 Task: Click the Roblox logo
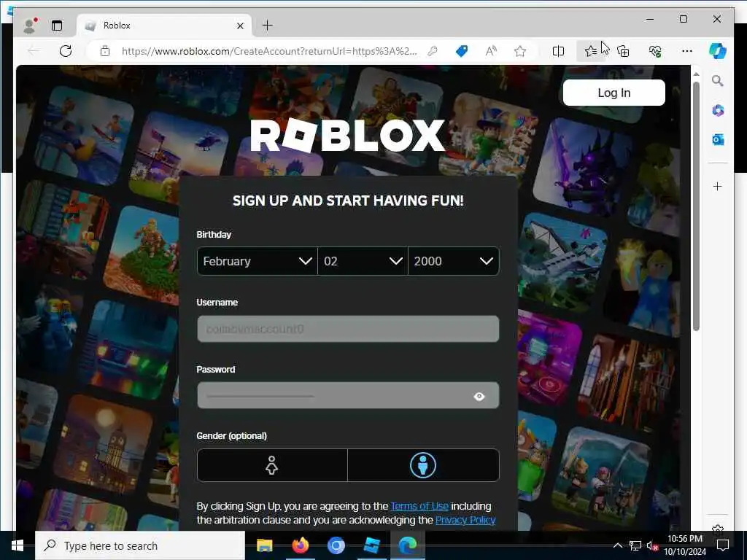(x=348, y=135)
